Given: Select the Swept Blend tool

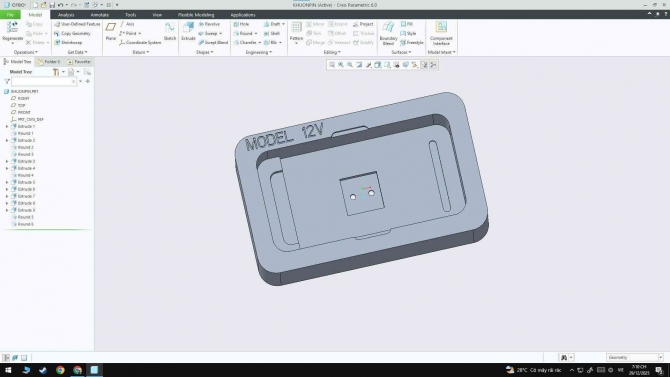Looking at the screenshot, I should click(213, 42).
